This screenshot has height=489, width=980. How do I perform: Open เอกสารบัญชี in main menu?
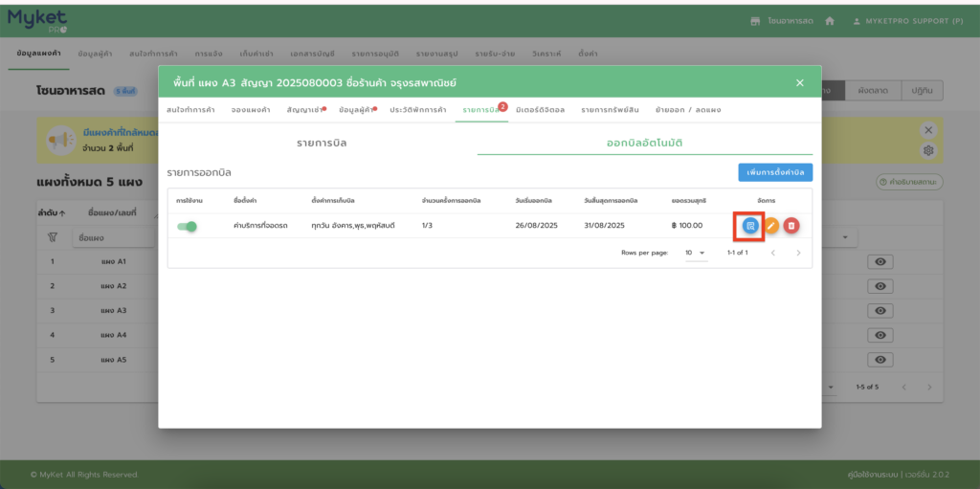click(x=313, y=54)
